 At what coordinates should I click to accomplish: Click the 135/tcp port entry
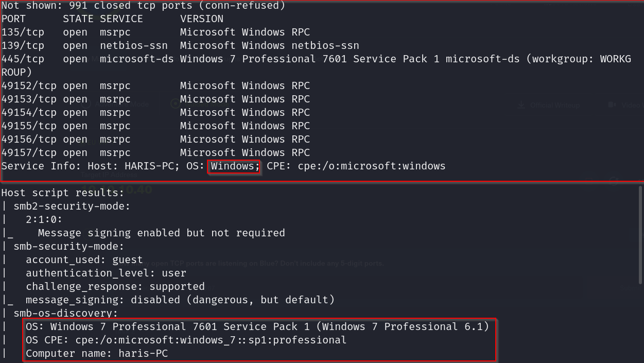[23, 32]
